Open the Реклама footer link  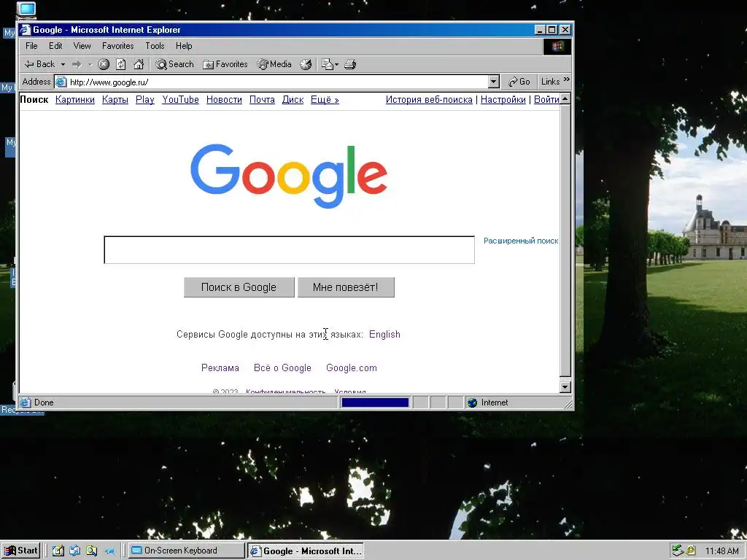(220, 367)
